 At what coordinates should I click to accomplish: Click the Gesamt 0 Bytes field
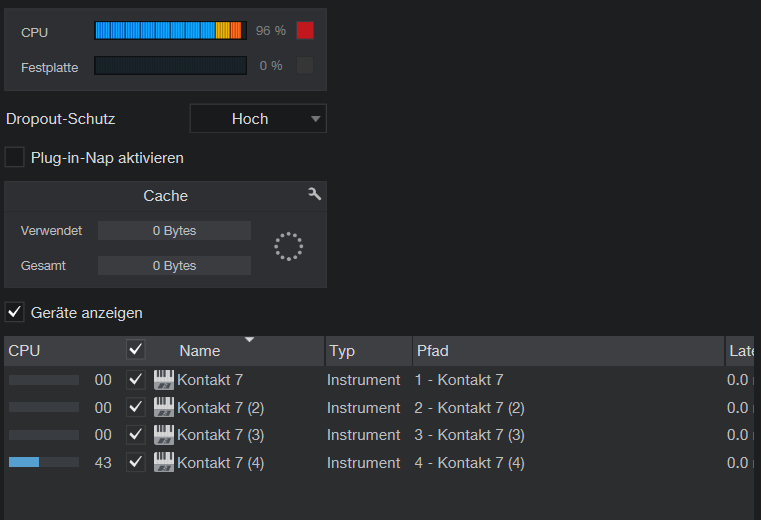[x=174, y=266]
